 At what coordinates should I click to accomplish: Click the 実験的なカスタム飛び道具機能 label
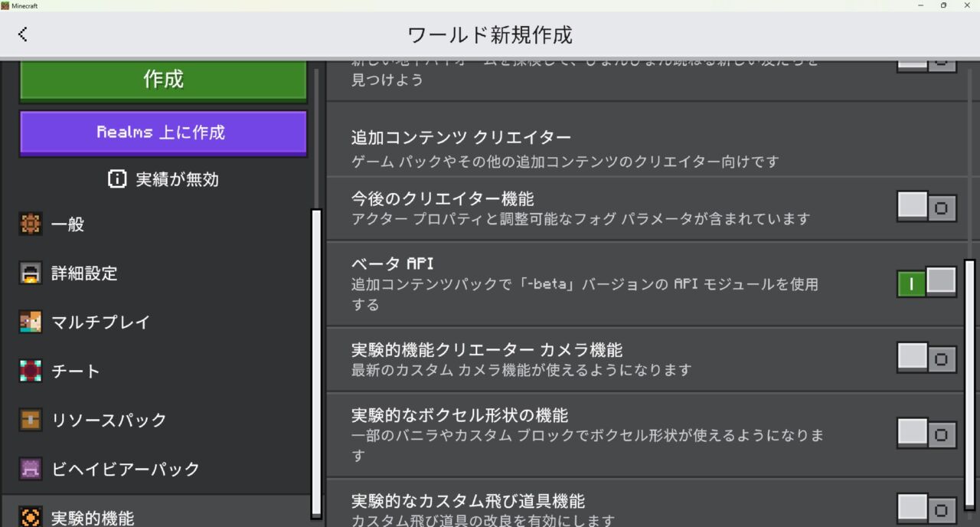point(468,501)
